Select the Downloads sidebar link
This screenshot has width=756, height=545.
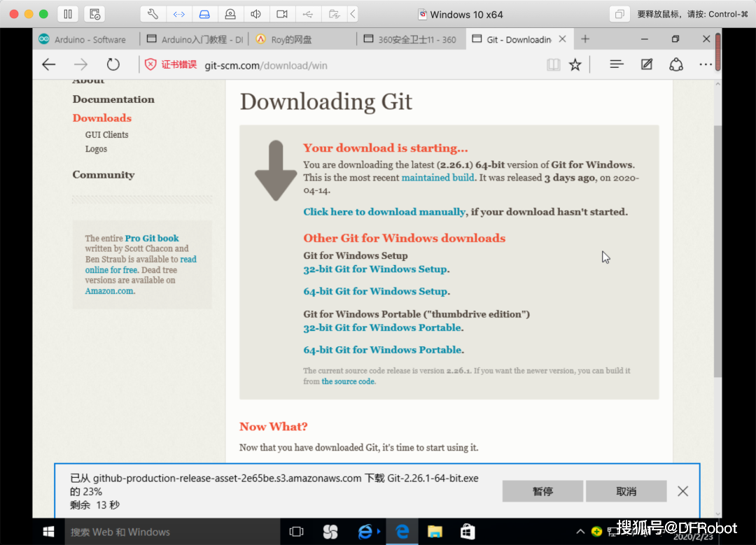click(101, 118)
